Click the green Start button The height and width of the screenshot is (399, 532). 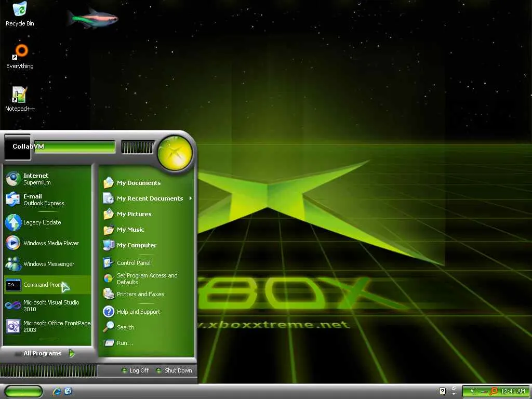coord(23,392)
